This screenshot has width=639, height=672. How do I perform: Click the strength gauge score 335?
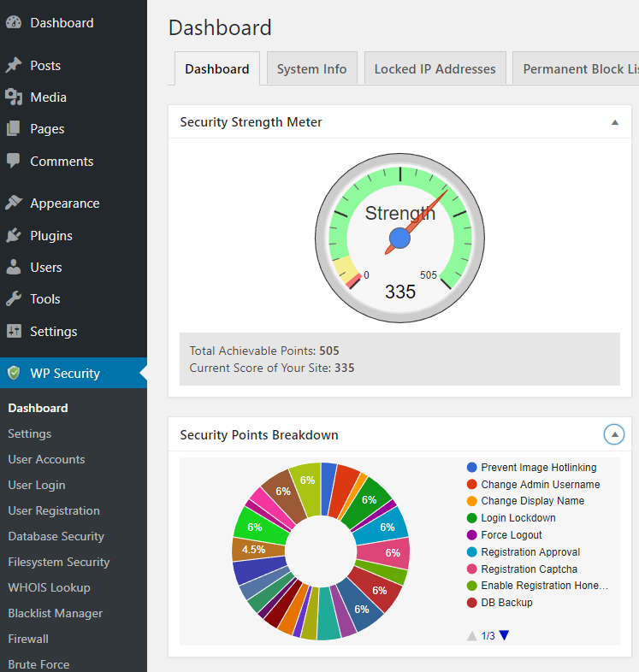[400, 292]
